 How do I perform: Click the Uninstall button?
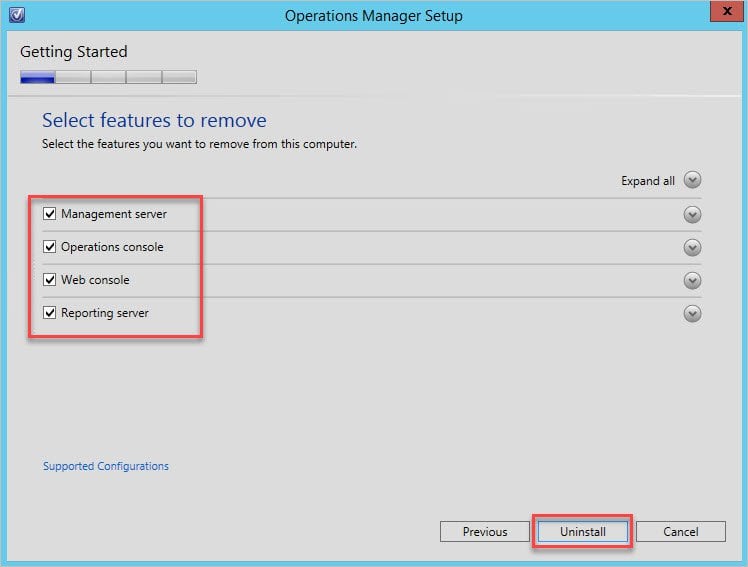[x=582, y=531]
